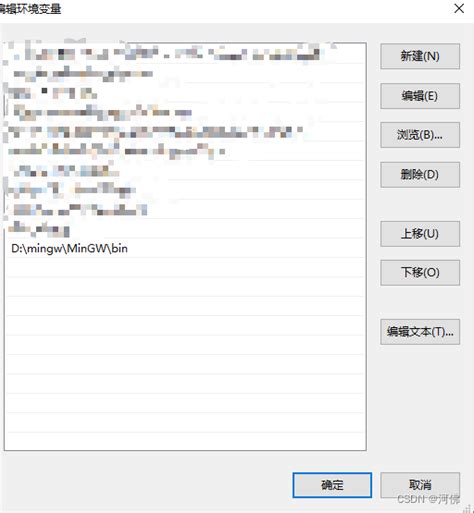Remove the entry using 删除(D)
Screen dimensions: 474x513
click(420, 175)
